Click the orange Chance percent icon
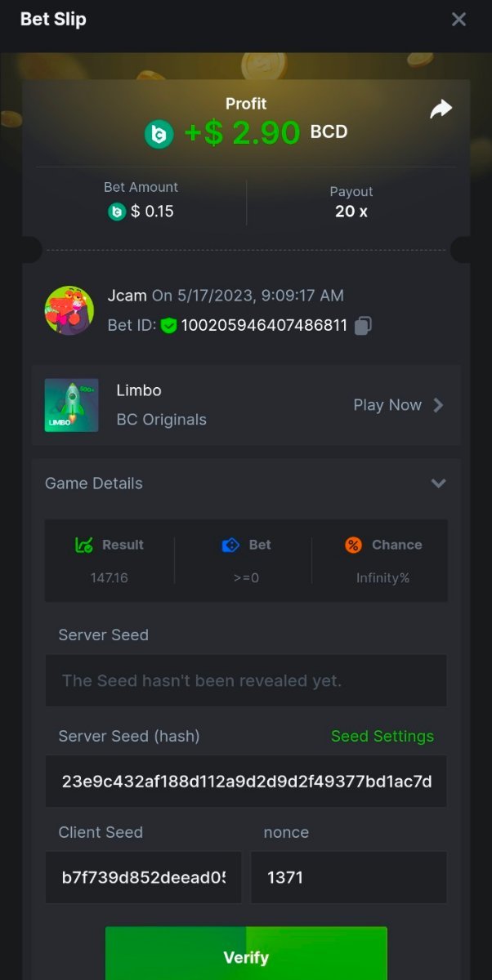The image size is (492, 980). pos(353,545)
